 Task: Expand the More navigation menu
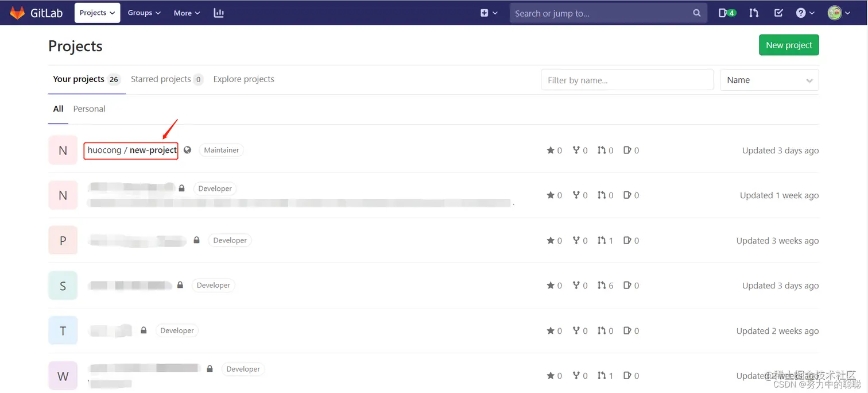pos(187,13)
